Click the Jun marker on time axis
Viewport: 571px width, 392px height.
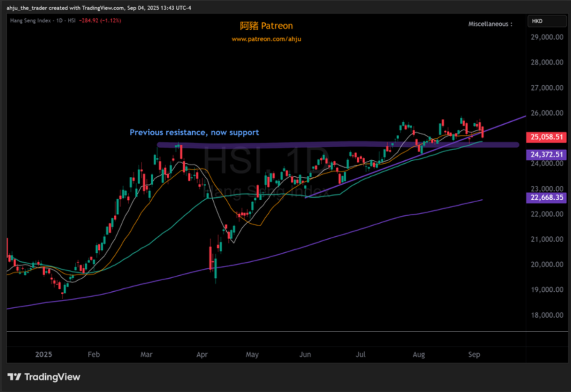305,355
